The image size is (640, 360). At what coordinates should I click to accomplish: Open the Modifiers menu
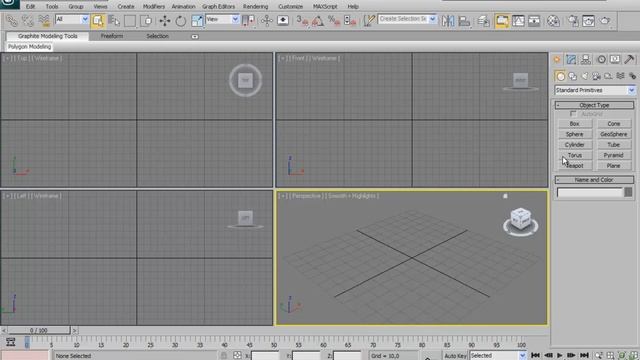[x=154, y=7]
